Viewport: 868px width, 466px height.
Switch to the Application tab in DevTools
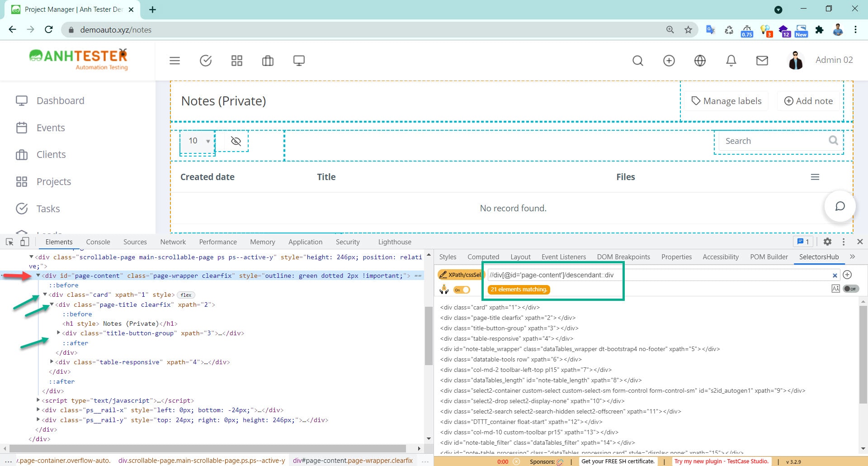[306, 242]
